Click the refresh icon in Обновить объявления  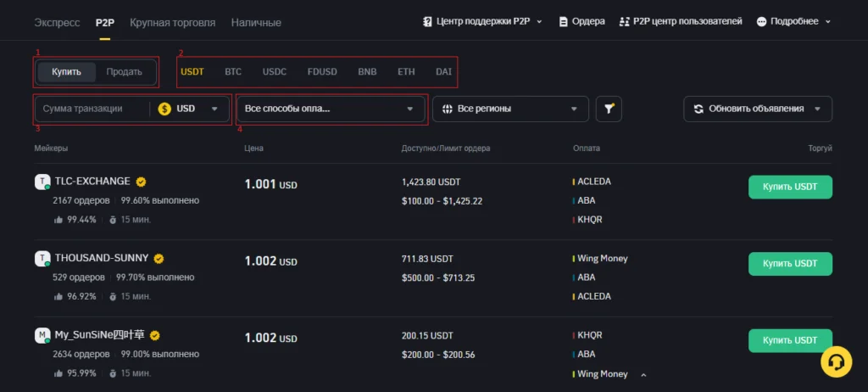tap(698, 109)
